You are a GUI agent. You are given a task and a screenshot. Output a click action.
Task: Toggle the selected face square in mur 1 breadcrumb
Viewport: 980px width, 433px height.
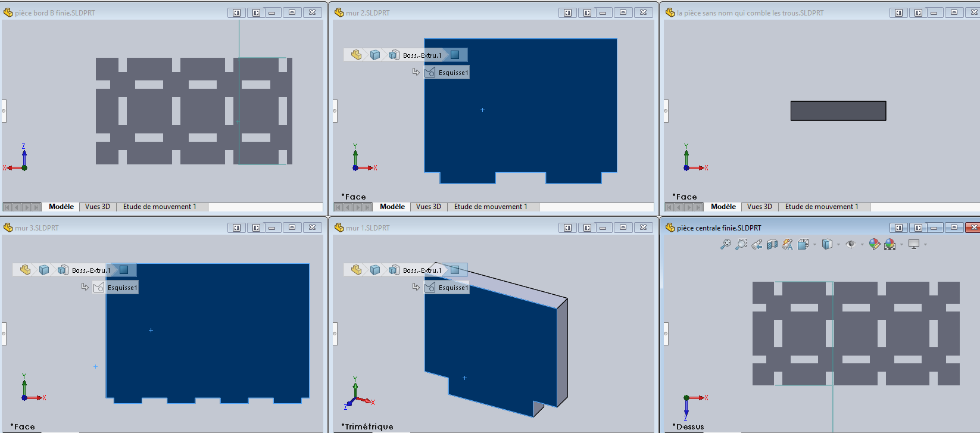click(455, 270)
